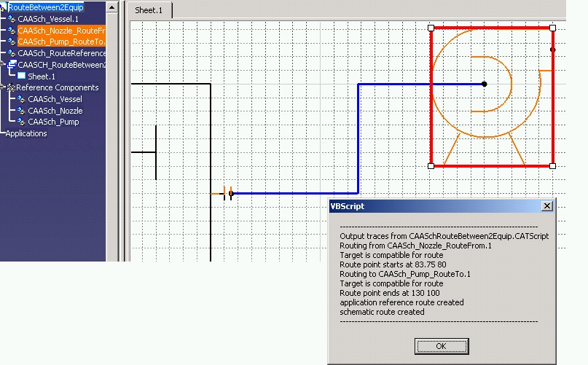Click the Sheet.1 icon in tree

[21, 76]
